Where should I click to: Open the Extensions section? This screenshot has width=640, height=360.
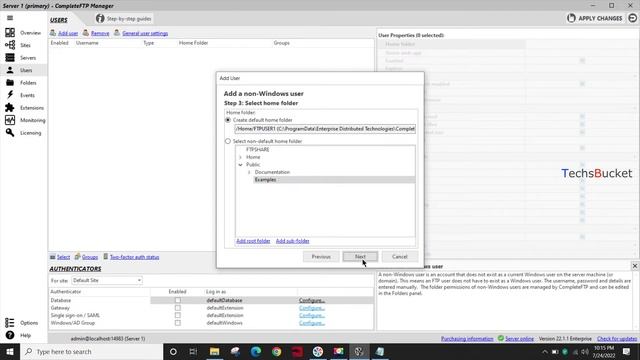(x=24, y=108)
